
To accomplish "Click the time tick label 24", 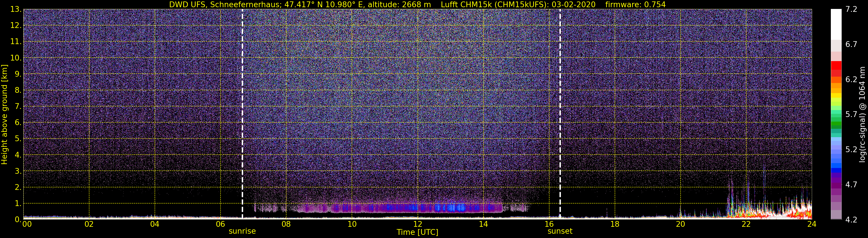I will pyautogui.click(x=812, y=224).
